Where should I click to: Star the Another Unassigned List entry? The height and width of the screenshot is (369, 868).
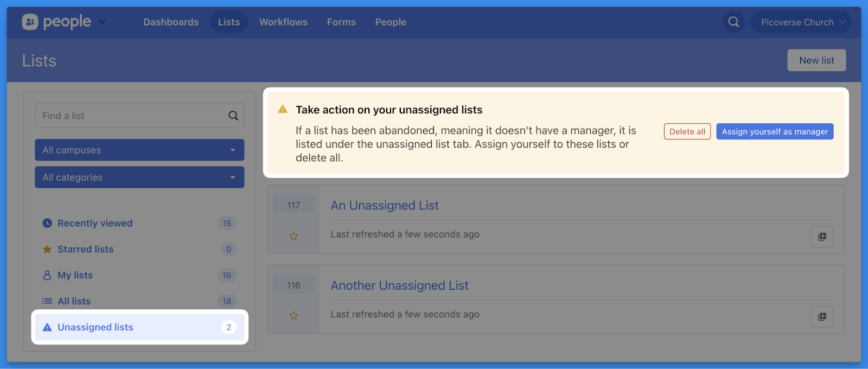(x=293, y=316)
